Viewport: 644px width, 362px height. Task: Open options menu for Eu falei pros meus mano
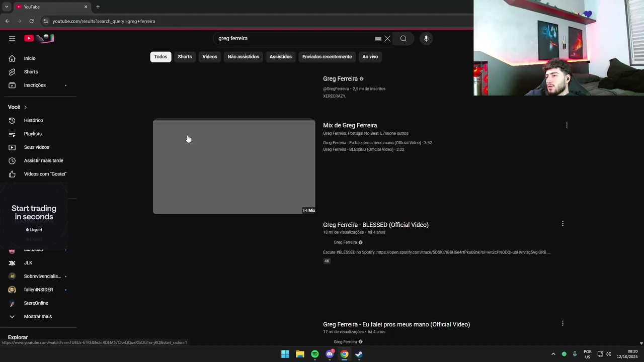point(562,323)
